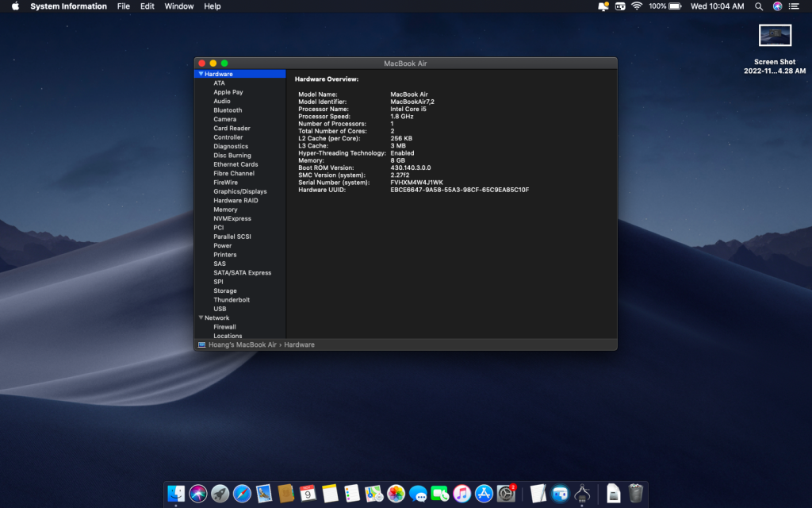Click the MacBookAir7,2 model identifier value
The width and height of the screenshot is (812, 508).
(412, 102)
